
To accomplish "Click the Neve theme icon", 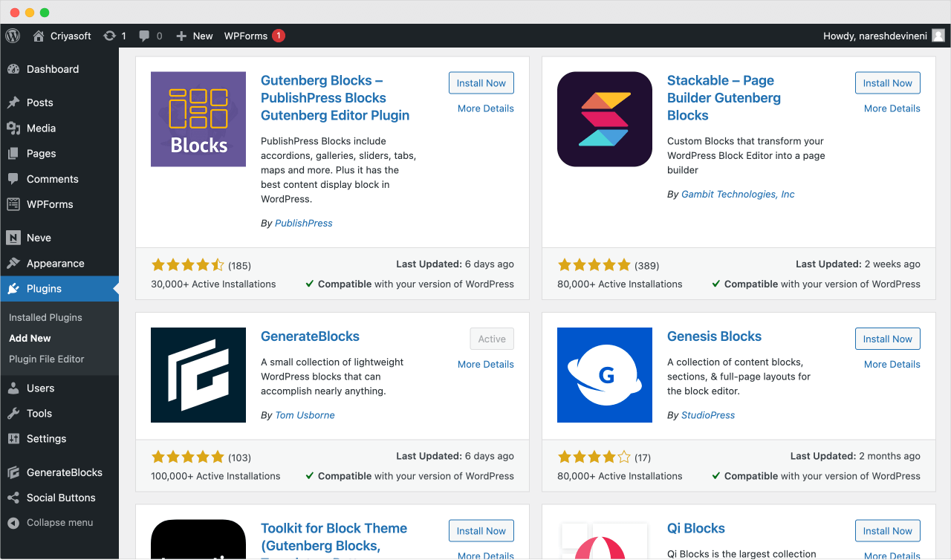I will tap(13, 238).
